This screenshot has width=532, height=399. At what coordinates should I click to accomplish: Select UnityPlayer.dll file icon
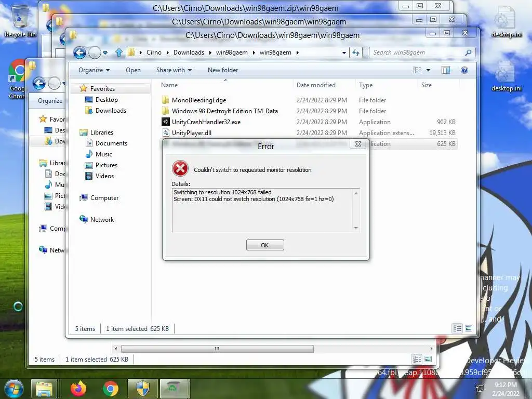tap(166, 132)
